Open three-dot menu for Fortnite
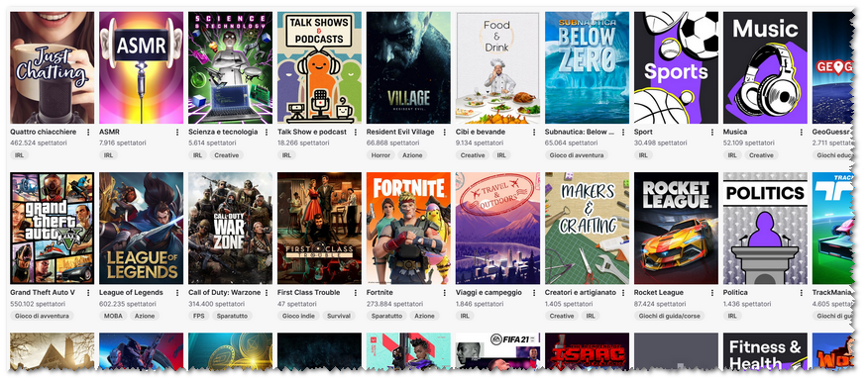Image resolution: width=868 pixels, height=384 pixels. [x=445, y=293]
